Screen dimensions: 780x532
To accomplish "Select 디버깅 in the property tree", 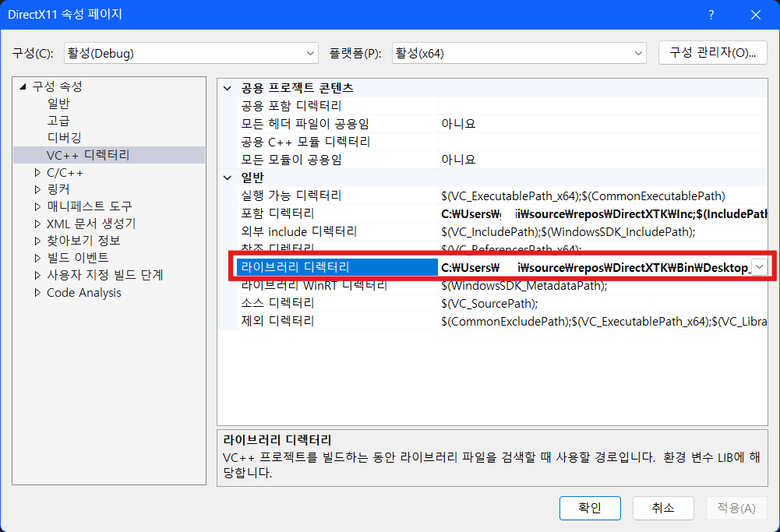I will pyautogui.click(x=64, y=138).
